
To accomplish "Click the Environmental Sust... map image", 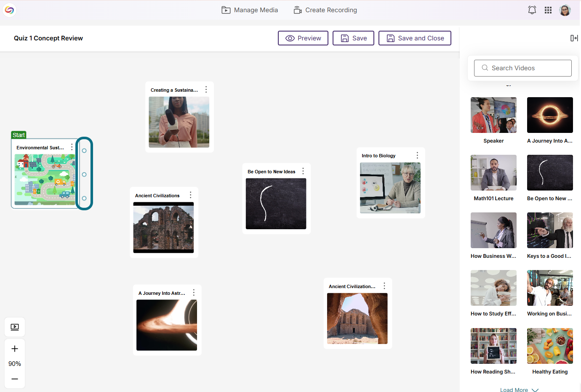I will click(45, 180).
